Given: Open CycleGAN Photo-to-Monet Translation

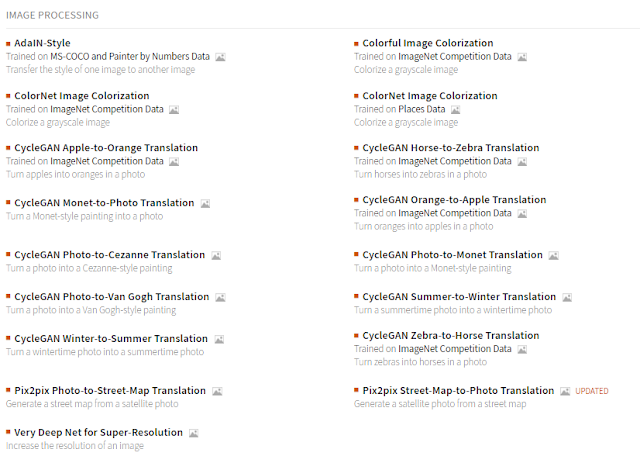Looking at the screenshot, I should pyautogui.click(x=453, y=255).
